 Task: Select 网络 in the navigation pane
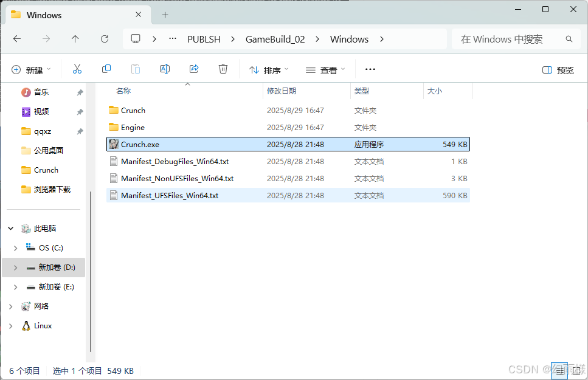pyautogui.click(x=41, y=306)
